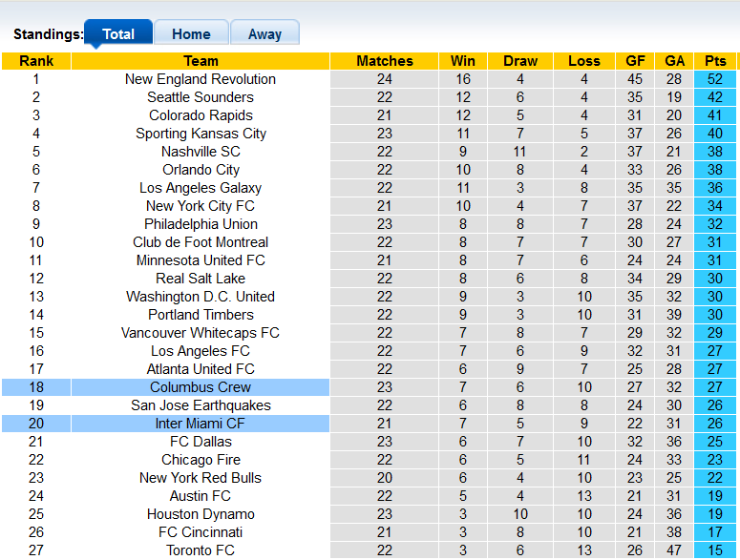Click the Pts column header
Viewport: 740px width, 560px height.
click(x=715, y=61)
